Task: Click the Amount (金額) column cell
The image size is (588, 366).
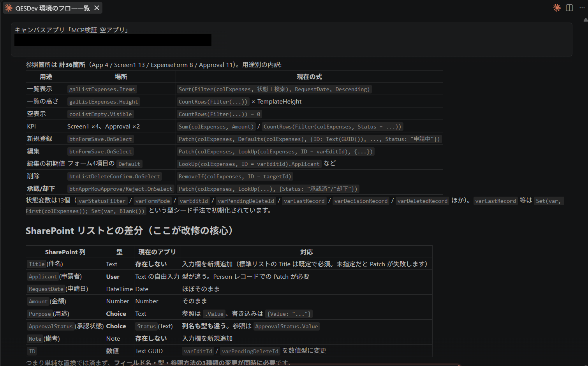Action: click(x=65, y=301)
